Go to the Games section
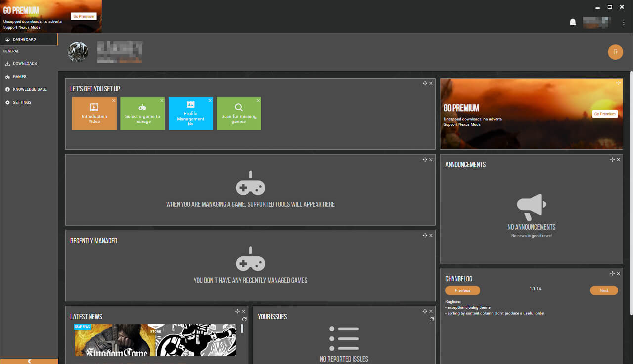 [29, 77]
